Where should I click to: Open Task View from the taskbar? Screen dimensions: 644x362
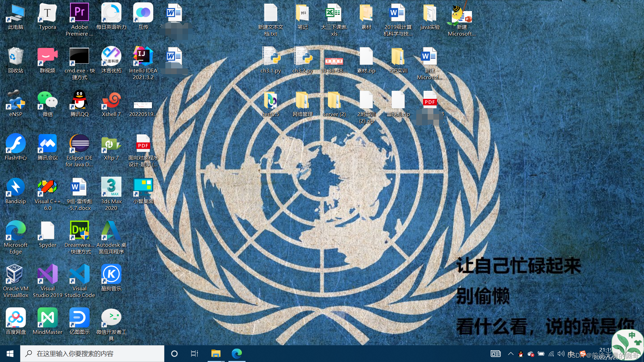194,354
